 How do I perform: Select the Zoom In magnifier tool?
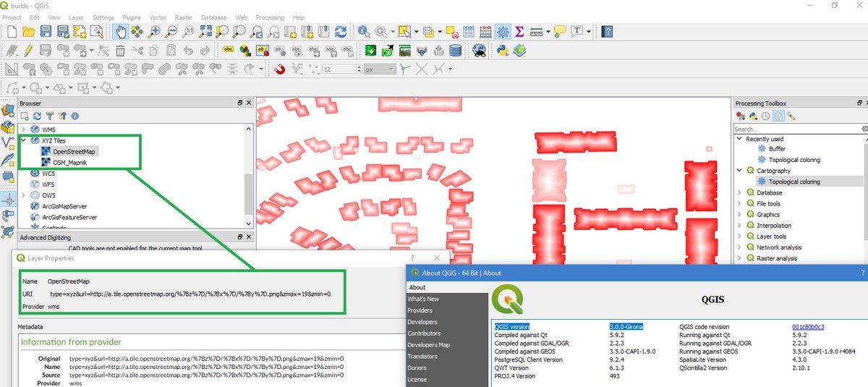coord(154,32)
